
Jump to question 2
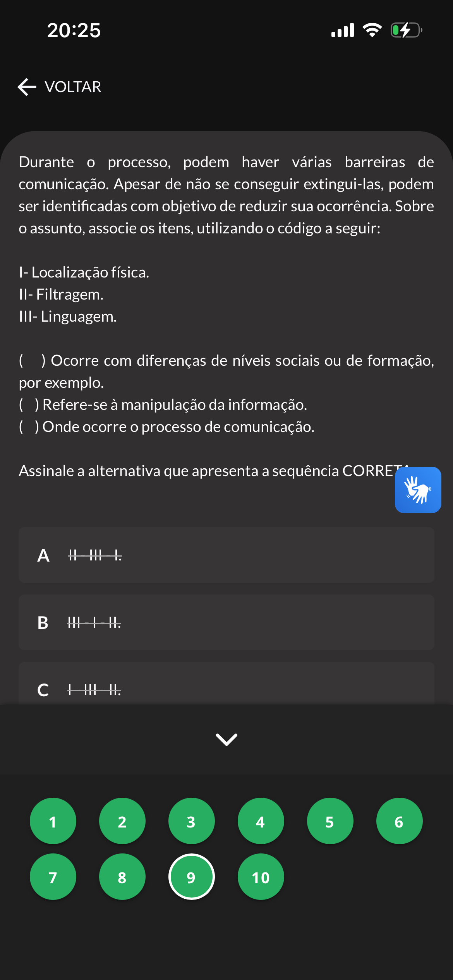(122, 821)
